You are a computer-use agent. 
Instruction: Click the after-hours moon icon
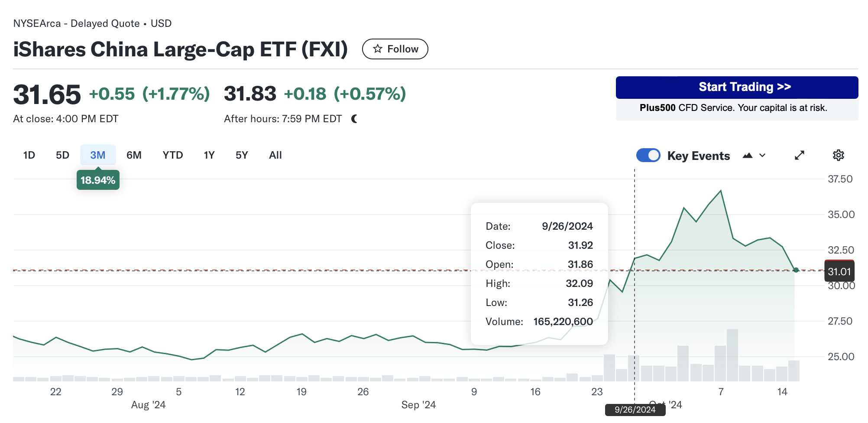354,119
